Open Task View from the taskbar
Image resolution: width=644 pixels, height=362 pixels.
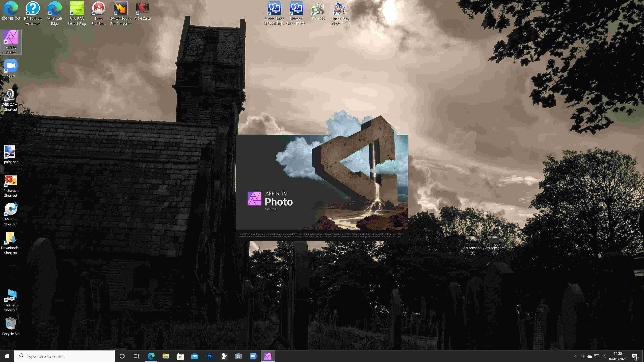[x=136, y=356]
